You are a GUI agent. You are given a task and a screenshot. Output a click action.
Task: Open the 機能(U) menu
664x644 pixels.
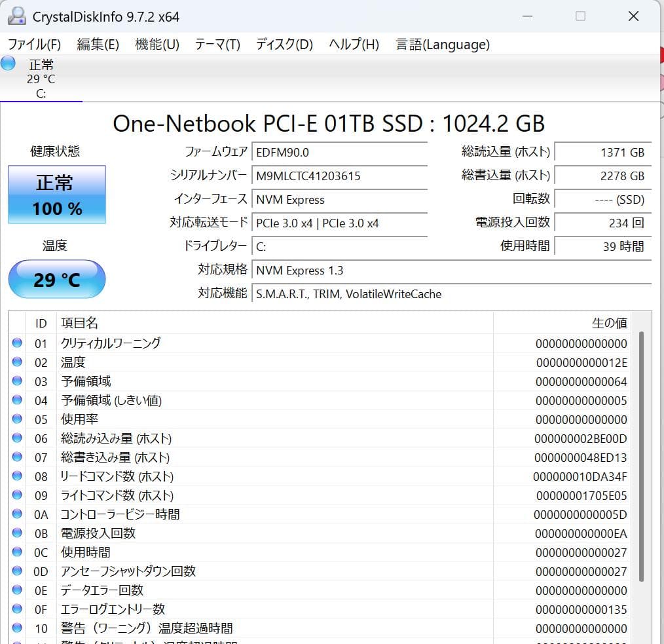click(157, 44)
